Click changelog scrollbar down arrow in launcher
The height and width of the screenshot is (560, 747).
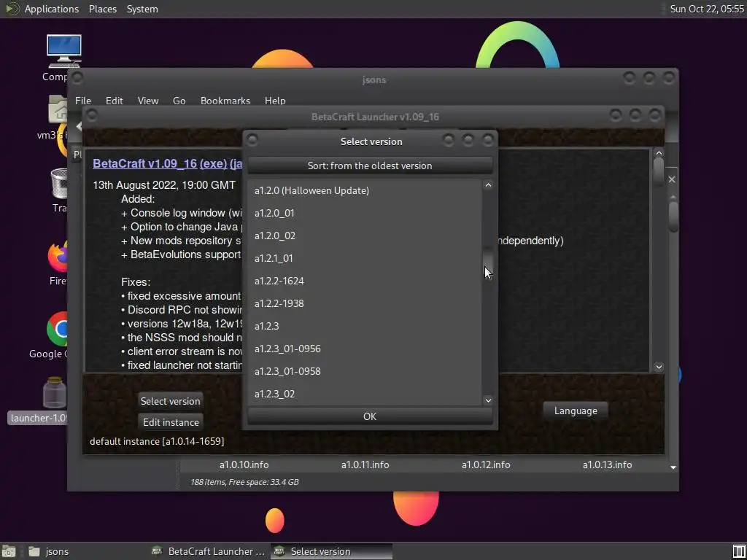click(x=659, y=367)
